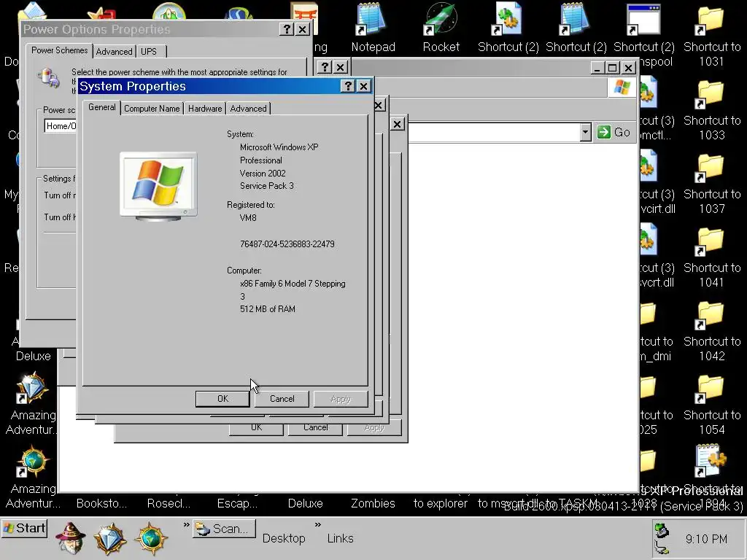Open the Advanced tab in Power Options
The width and height of the screenshot is (747, 560).
[114, 52]
